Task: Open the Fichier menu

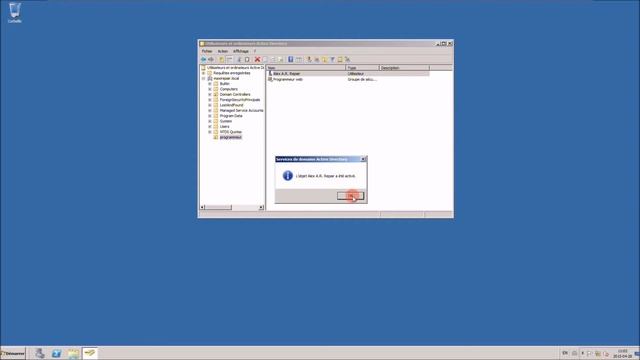Action: 207,51
